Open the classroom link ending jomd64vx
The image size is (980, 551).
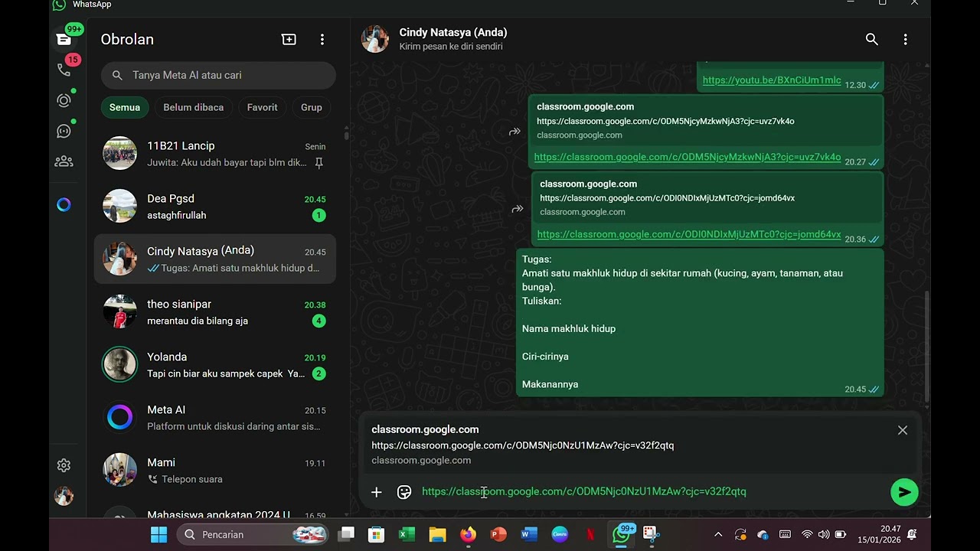pos(689,234)
